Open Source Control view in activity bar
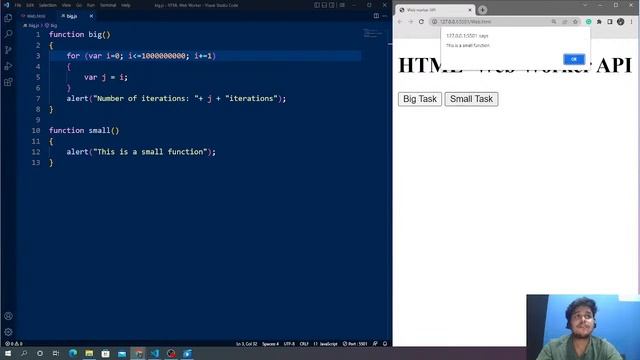 click(x=8, y=50)
